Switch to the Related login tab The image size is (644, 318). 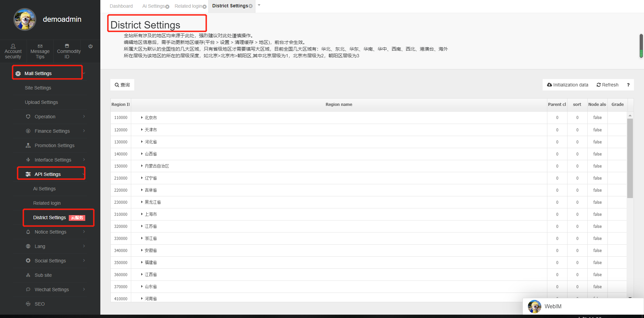coord(188,6)
